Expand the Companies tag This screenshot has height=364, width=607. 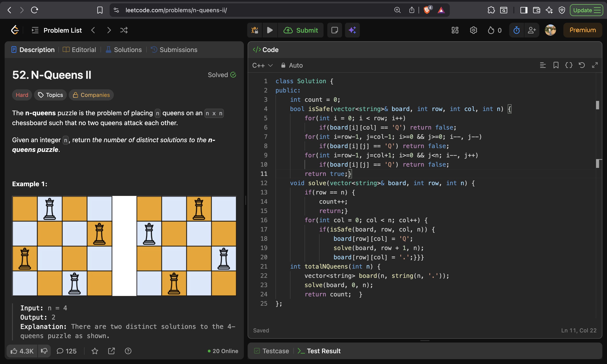tap(91, 95)
